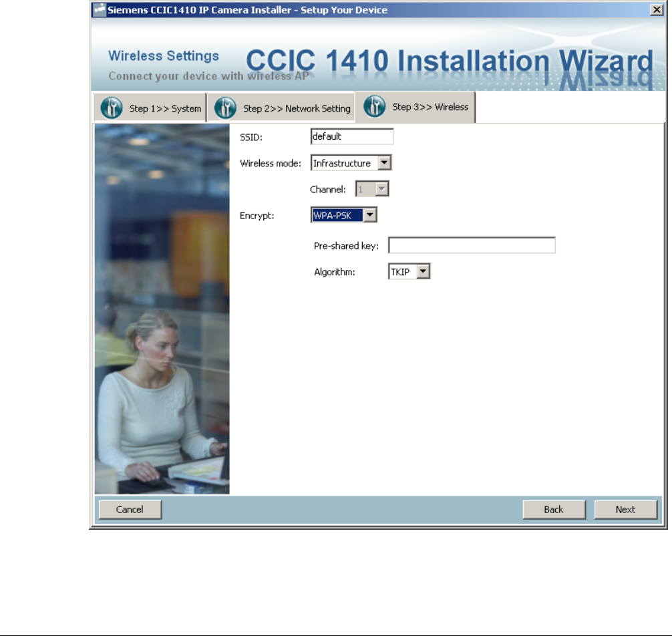
Task: Click the Pre-shared key input field
Action: (x=472, y=245)
